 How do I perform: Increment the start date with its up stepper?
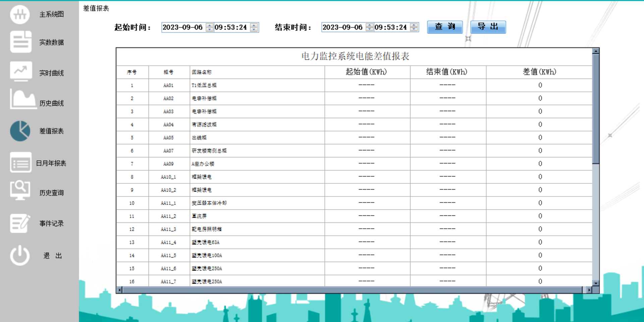[209, 25]
